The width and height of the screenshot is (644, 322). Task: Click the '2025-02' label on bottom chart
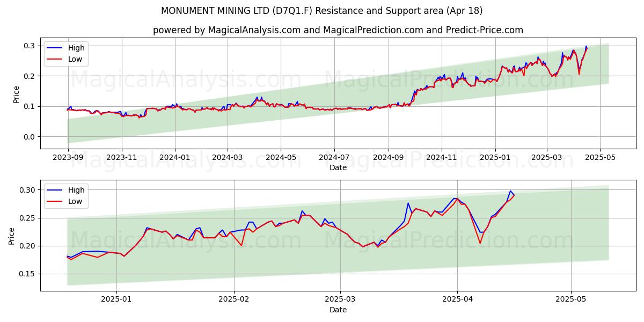click(235, 300)
